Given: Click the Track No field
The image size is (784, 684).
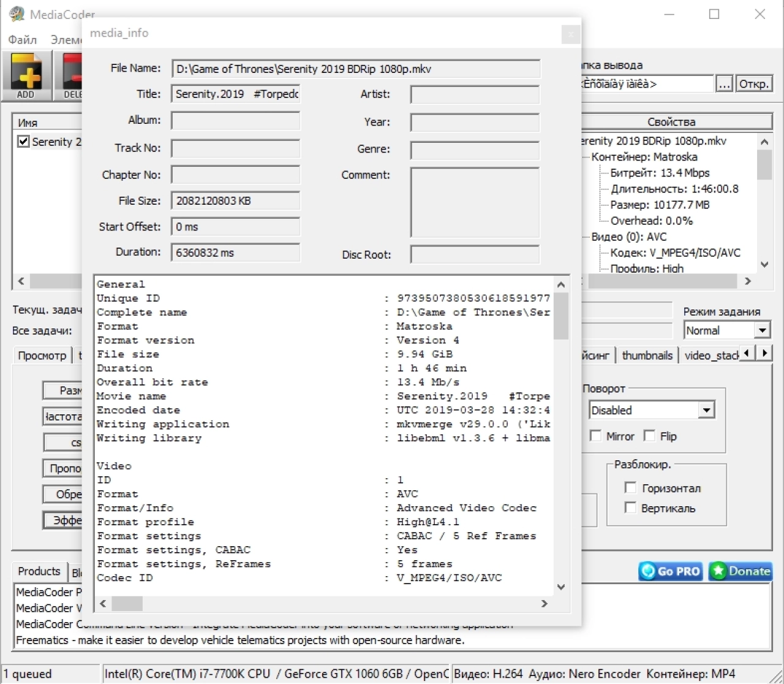Looking at the screenshot, I should (236, 148).
